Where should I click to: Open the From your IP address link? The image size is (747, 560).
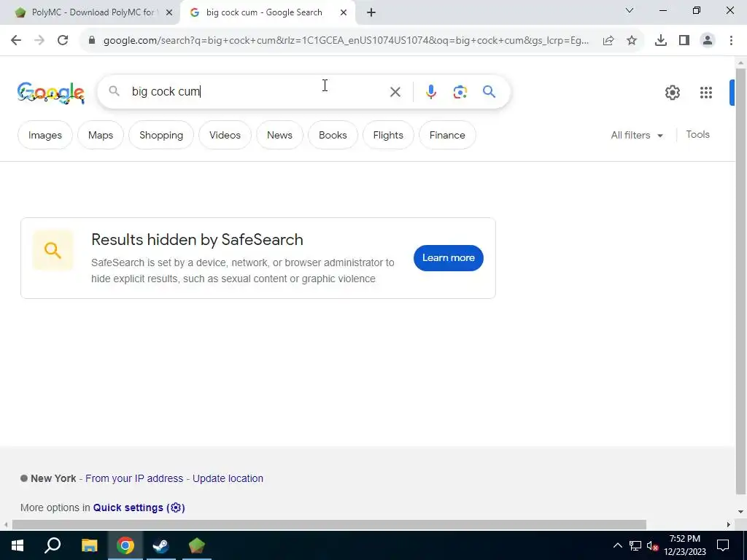[134, 478]
